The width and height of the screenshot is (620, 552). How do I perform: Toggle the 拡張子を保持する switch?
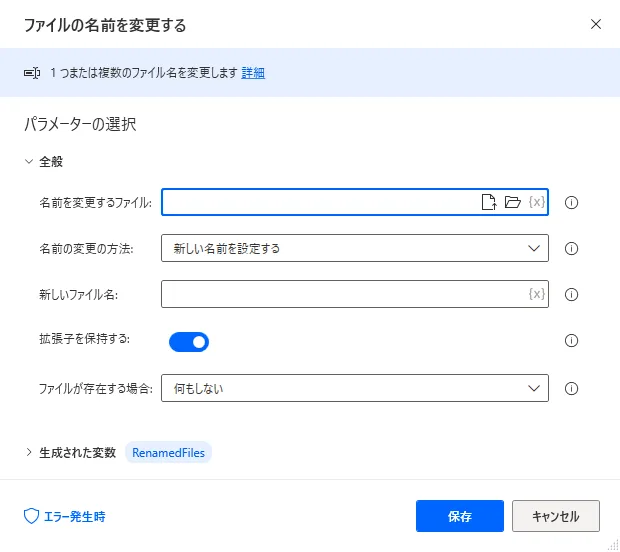[x=189, y=342]
